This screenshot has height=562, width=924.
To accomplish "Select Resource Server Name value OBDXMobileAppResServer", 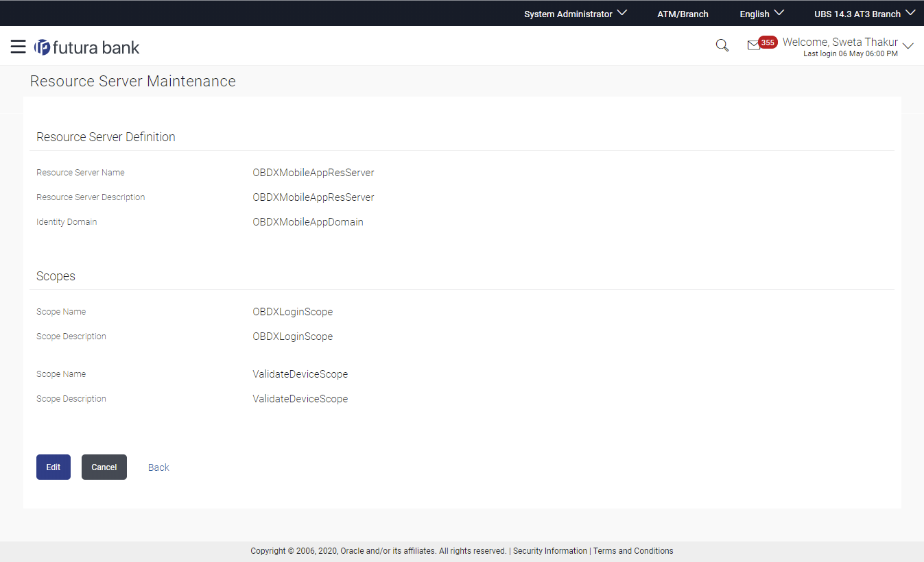I will coord(313,173).
